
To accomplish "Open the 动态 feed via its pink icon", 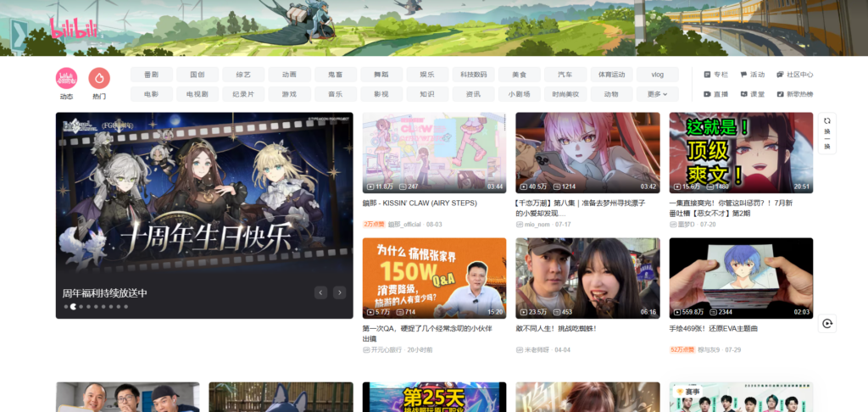I will point(66,78).
